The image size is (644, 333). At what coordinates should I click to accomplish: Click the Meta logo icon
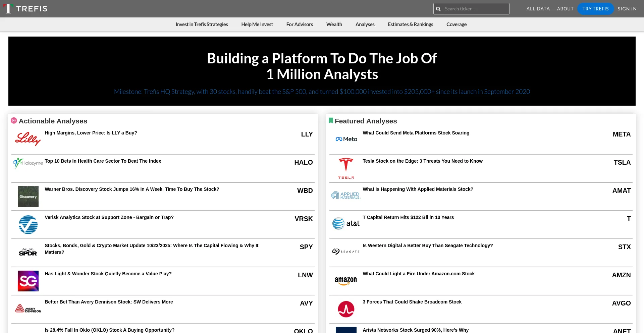tap(346, 139)
